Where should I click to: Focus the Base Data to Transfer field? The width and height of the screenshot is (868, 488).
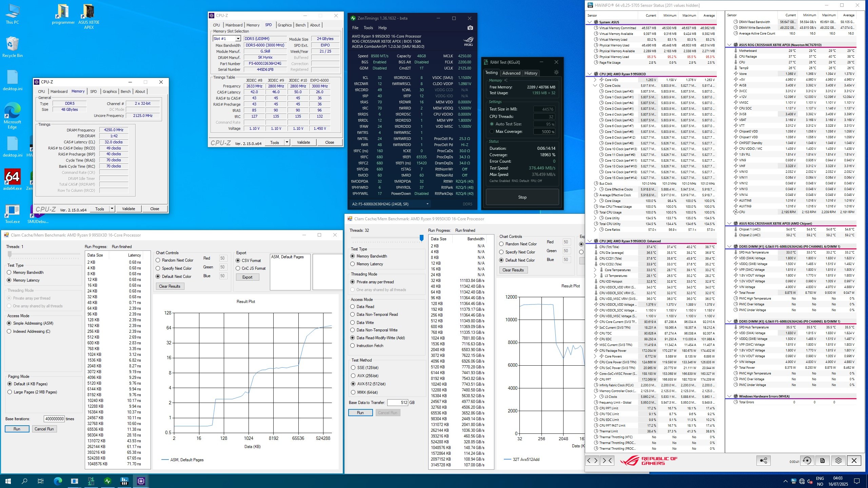397,403
